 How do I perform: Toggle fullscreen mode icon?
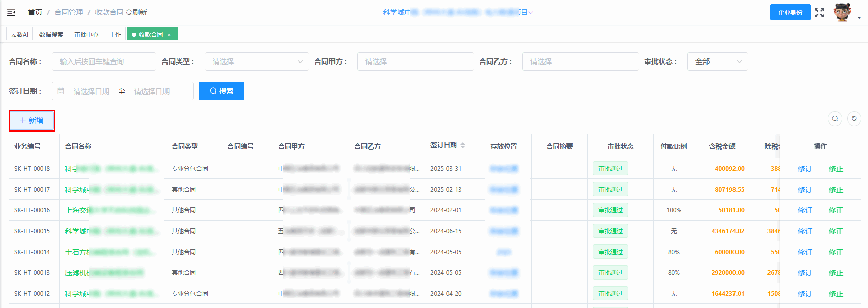[819, 13]
